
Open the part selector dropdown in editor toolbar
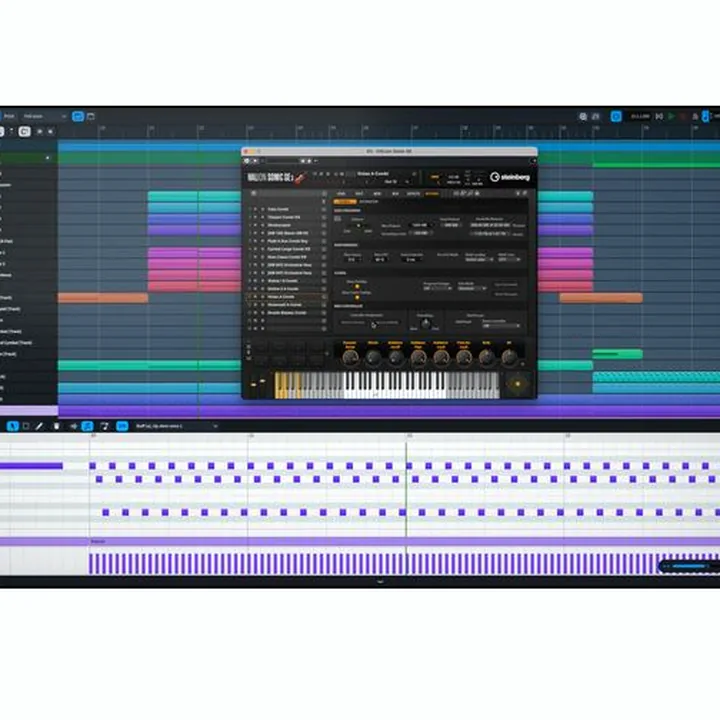click(176, 426)
